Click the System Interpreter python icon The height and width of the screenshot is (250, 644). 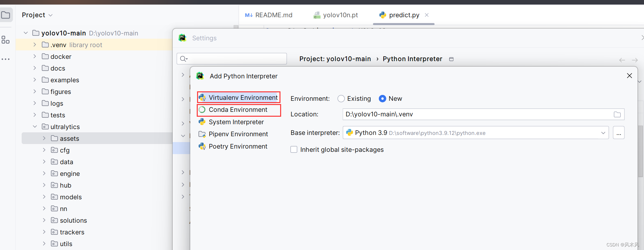pos(202,122)
